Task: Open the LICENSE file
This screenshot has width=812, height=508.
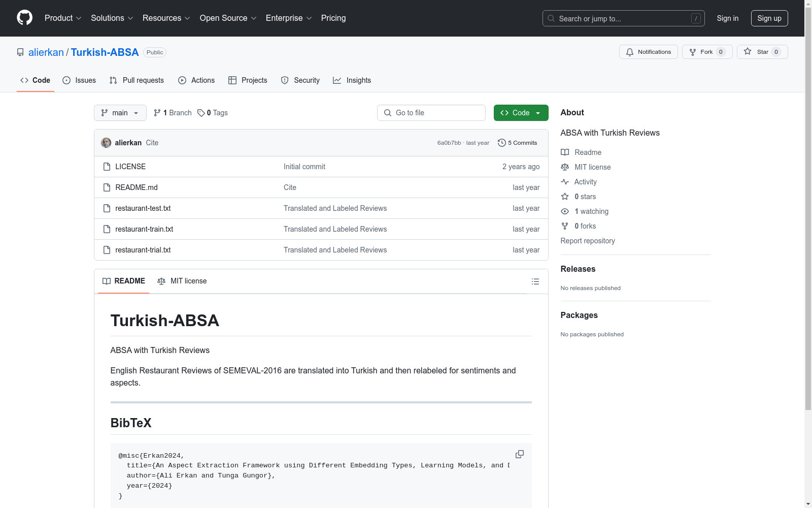Action: point(130,167)
